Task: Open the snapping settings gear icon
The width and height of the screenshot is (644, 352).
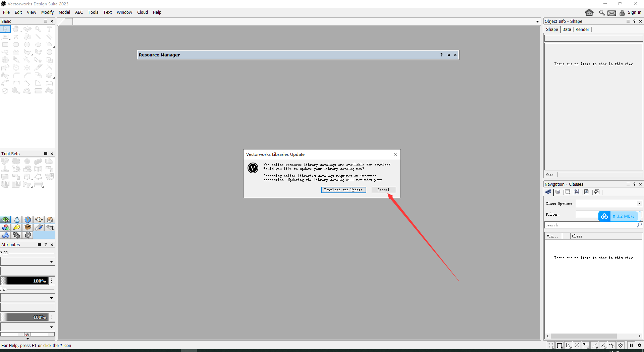Action: [x=639, y=345]
